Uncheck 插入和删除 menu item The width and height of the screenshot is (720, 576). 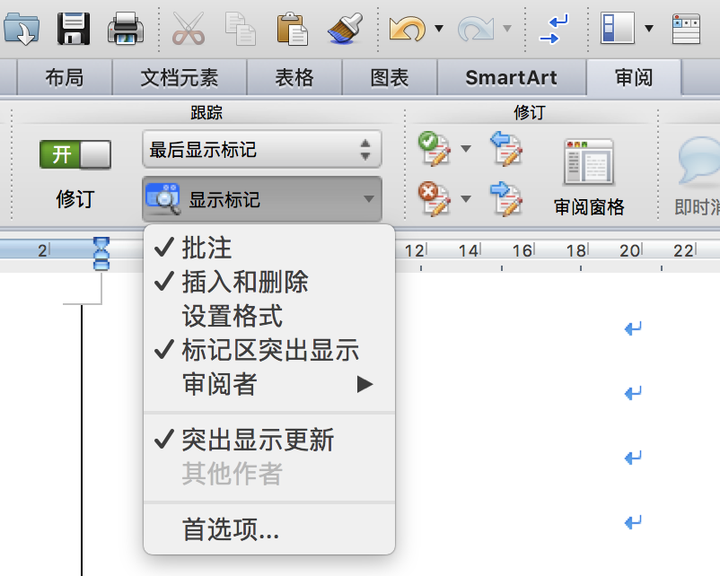pyautogui.click(x=269, y=282)
